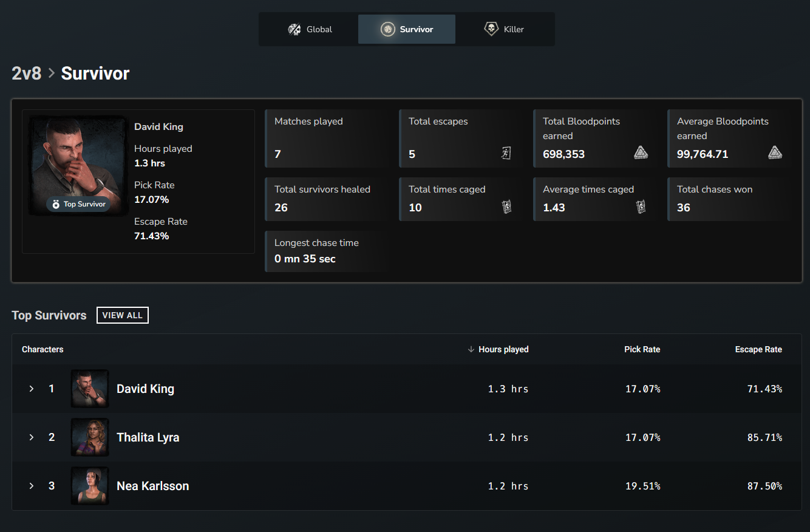The image size is (810, 532).
Task: Click the 698,353 bloodpoints value
Action: 563,154
